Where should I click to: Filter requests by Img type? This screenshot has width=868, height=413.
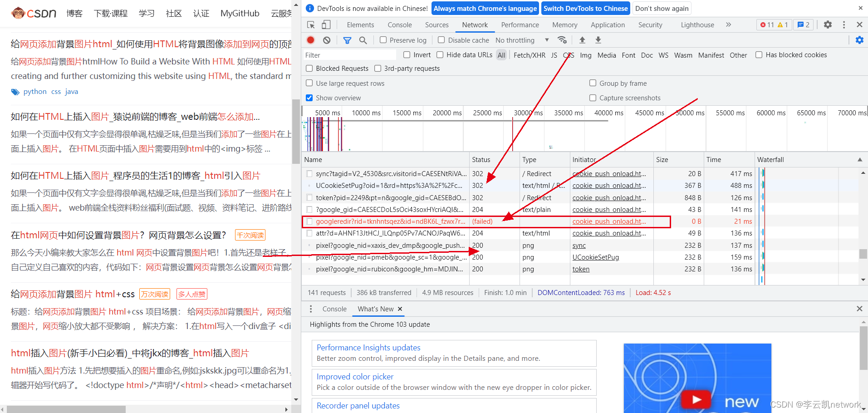(586, 55)
